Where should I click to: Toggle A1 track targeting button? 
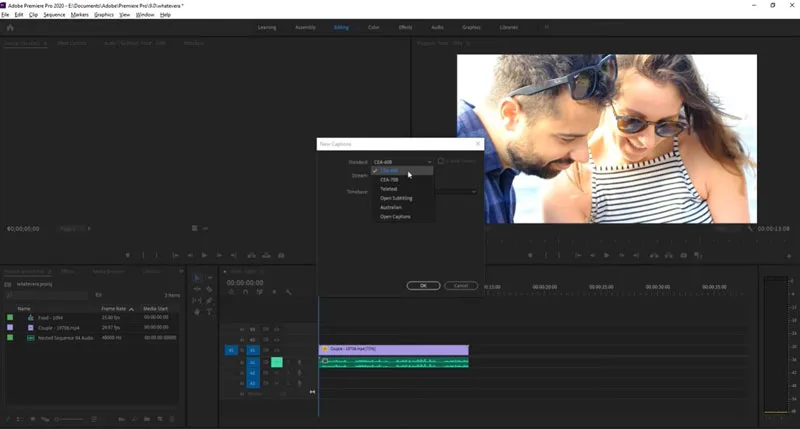click(x=253, y=362)
